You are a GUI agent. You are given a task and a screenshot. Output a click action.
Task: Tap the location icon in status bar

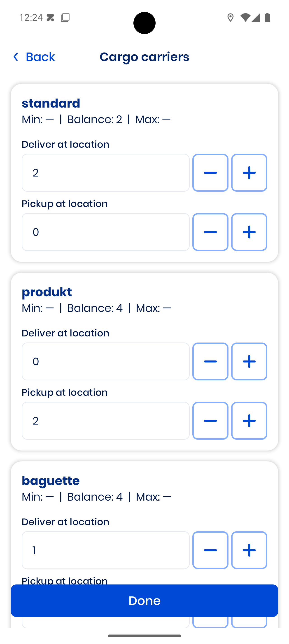pyautogui.click(x=230, y=18)
